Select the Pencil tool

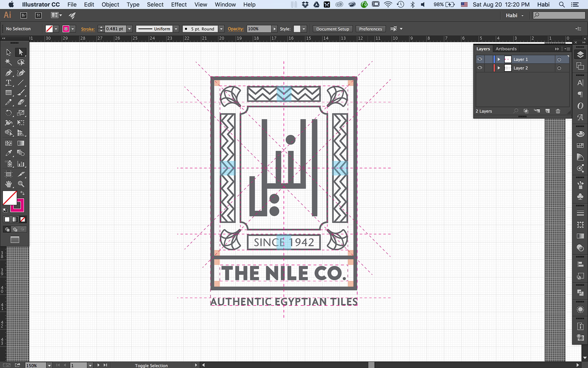pyautogui.click(x=9, y=102)
